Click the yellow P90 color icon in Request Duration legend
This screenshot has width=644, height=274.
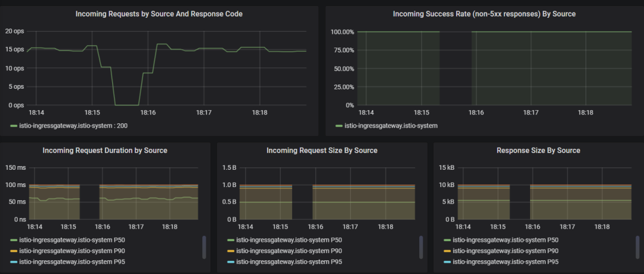[x=14, y=251]
